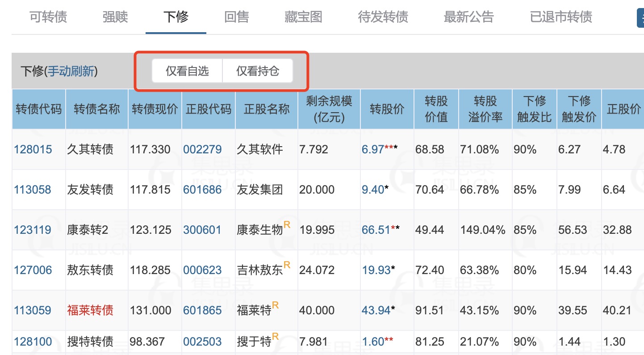The height and width of the screenshot is (355, 644).
Task: Go to the 回售 tab
Action: pos(237,17)
